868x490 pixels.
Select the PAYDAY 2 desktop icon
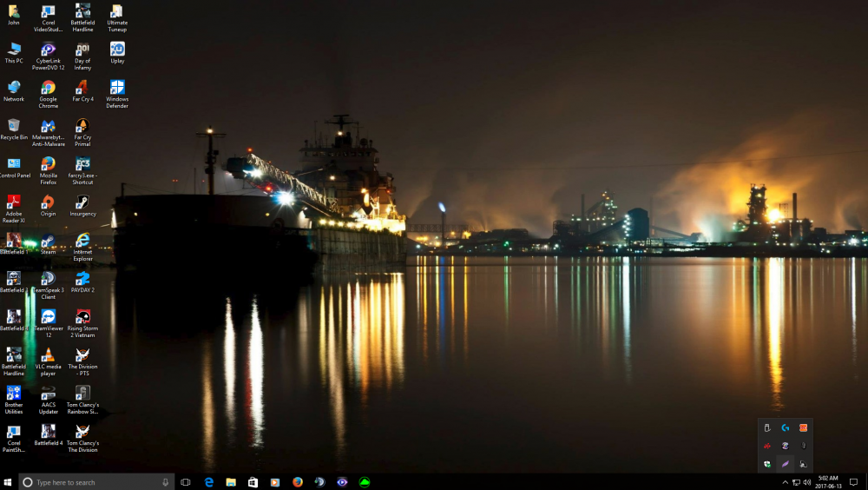(82, 279)
